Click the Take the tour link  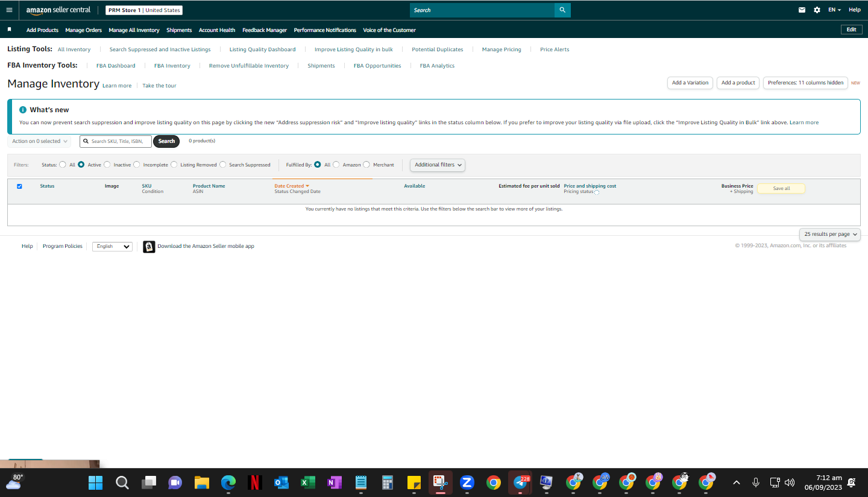point(160,86)
